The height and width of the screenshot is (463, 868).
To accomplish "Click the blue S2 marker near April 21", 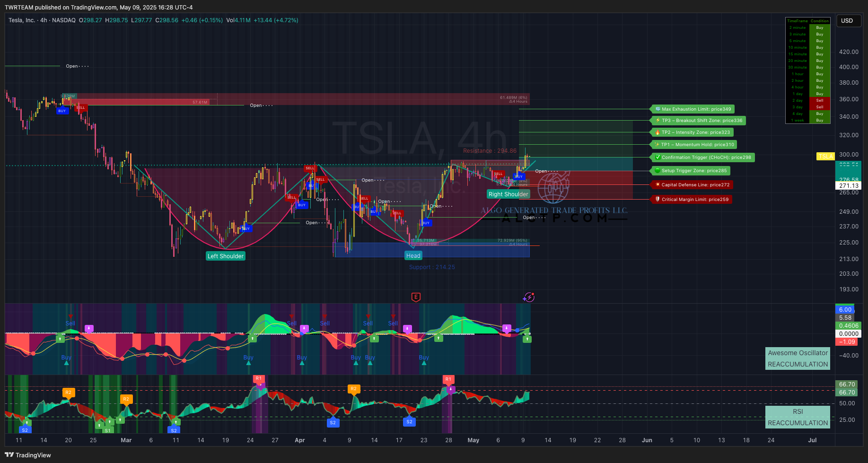I will tap(409, 421).
